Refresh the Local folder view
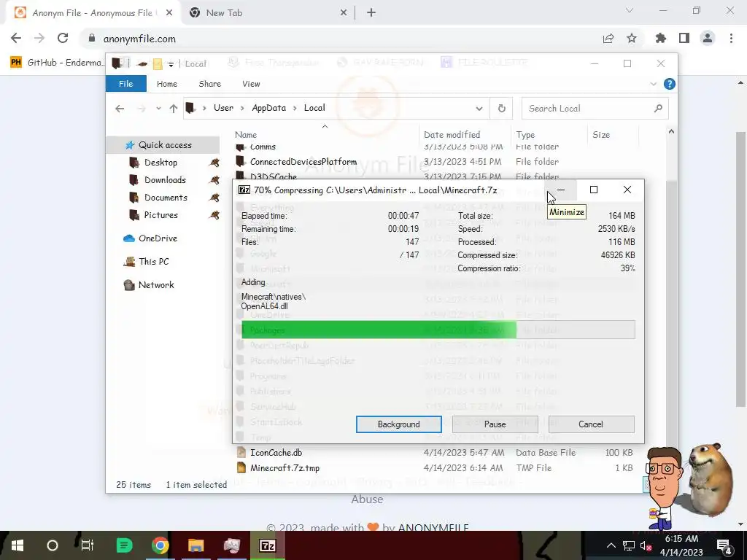 pyautogui.click(x=502, y=109)
